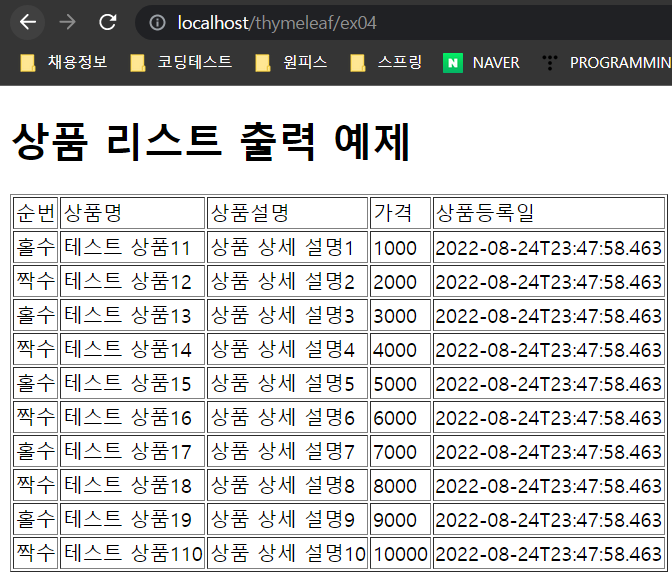Screen dimensions: 672x582
Task: Click the price cell 6000
Action: tap(400, 417)
